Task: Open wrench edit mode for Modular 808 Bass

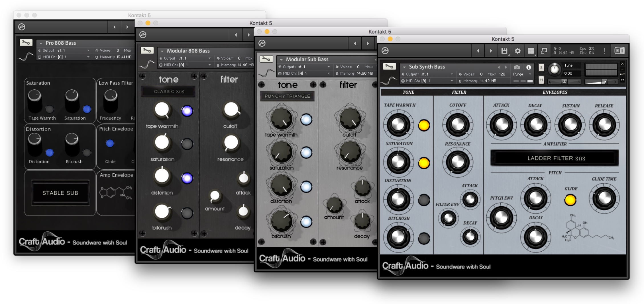Action: coord(147,51)
